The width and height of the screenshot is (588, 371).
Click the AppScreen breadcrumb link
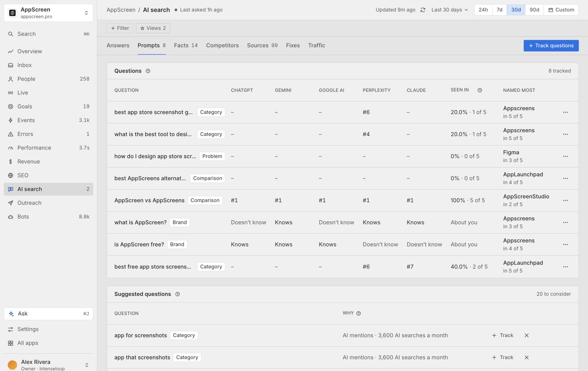pos(121,10)
